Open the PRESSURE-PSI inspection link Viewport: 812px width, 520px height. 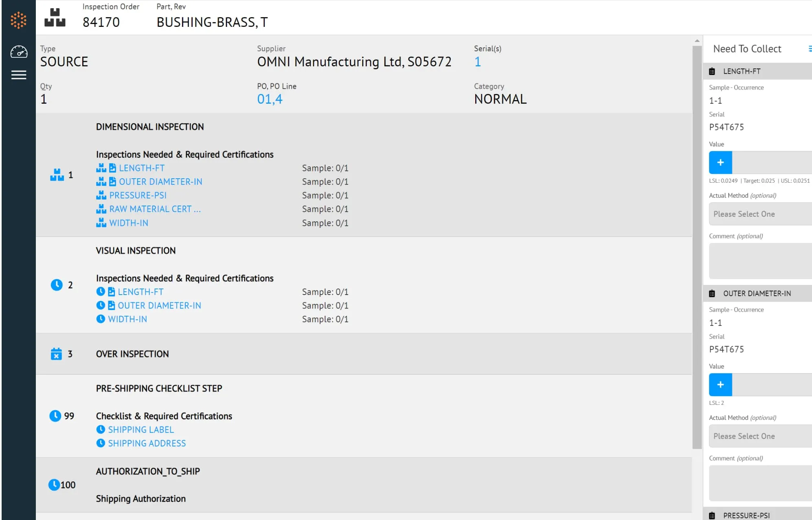coord(138,195)
